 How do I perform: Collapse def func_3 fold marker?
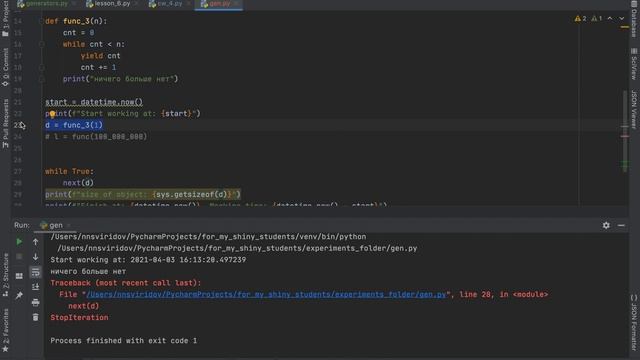click(42, 21)
